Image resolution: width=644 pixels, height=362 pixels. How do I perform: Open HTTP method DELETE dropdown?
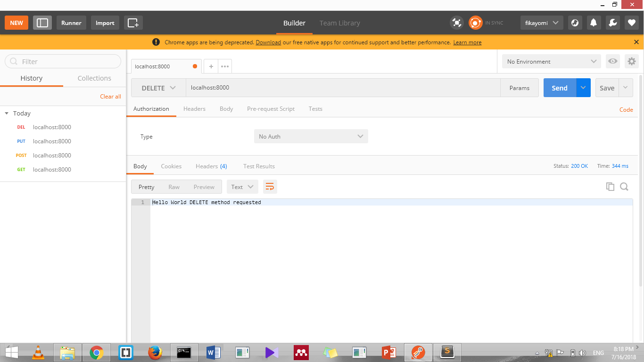pos(158,88)
